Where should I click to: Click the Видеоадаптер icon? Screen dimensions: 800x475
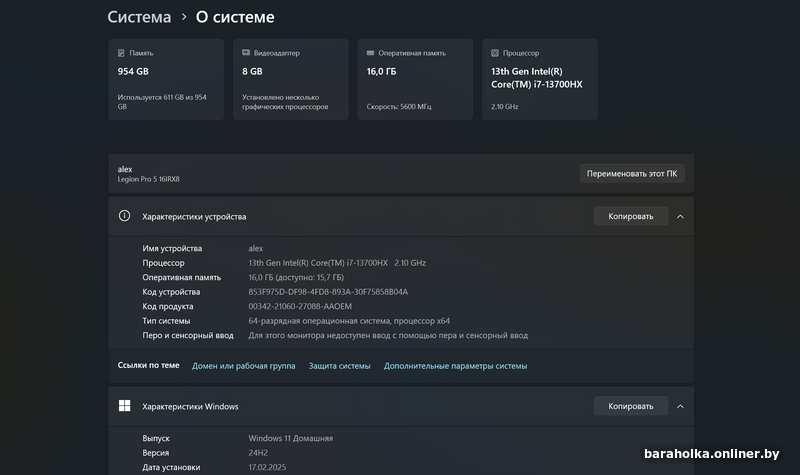coord(246,53)
